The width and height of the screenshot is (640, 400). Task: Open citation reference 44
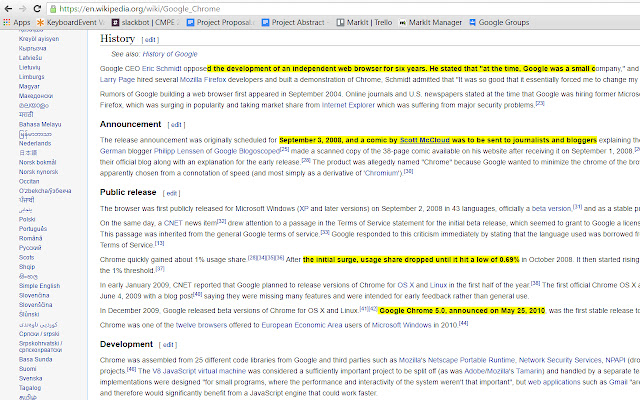(463, 323)
